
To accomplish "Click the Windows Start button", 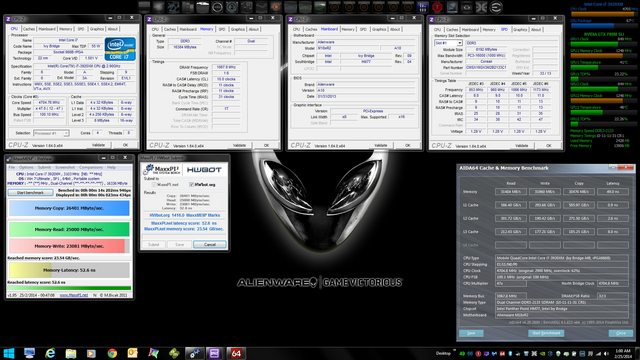I will [9, 353].
